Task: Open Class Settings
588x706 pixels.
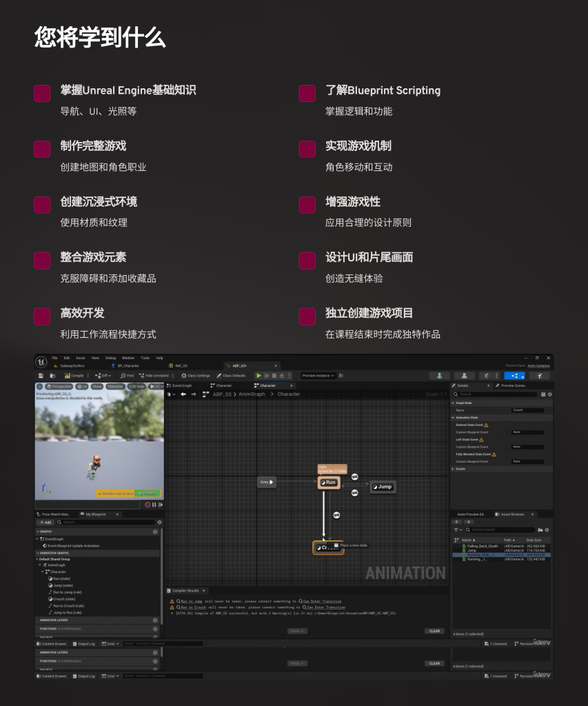Action: pyautogui.click(x=195, y=376)
